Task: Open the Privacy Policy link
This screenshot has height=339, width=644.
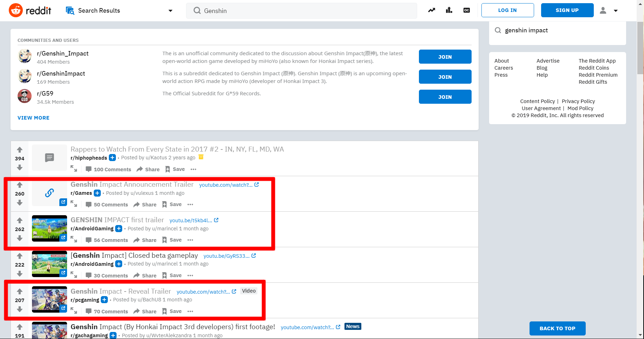Action: pos(578,101)
